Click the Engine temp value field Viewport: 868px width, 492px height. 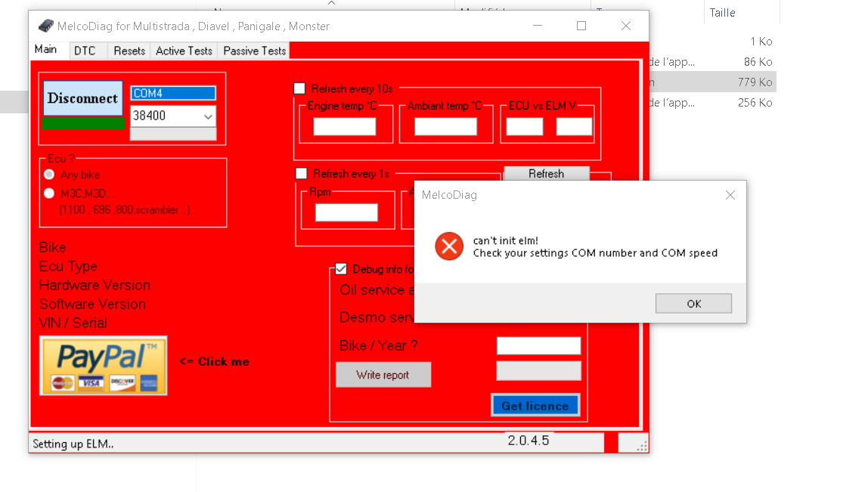tap(345, 127)
